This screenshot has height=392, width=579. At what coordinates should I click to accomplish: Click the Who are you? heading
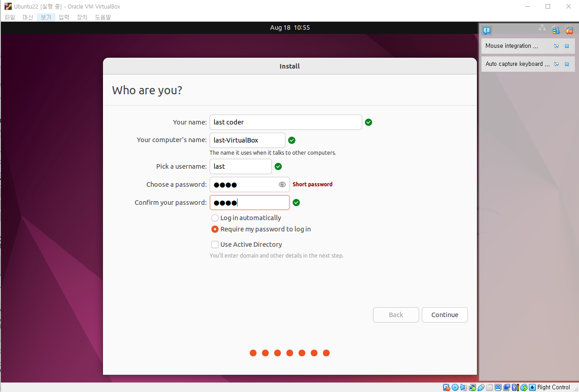pos(147,90)
